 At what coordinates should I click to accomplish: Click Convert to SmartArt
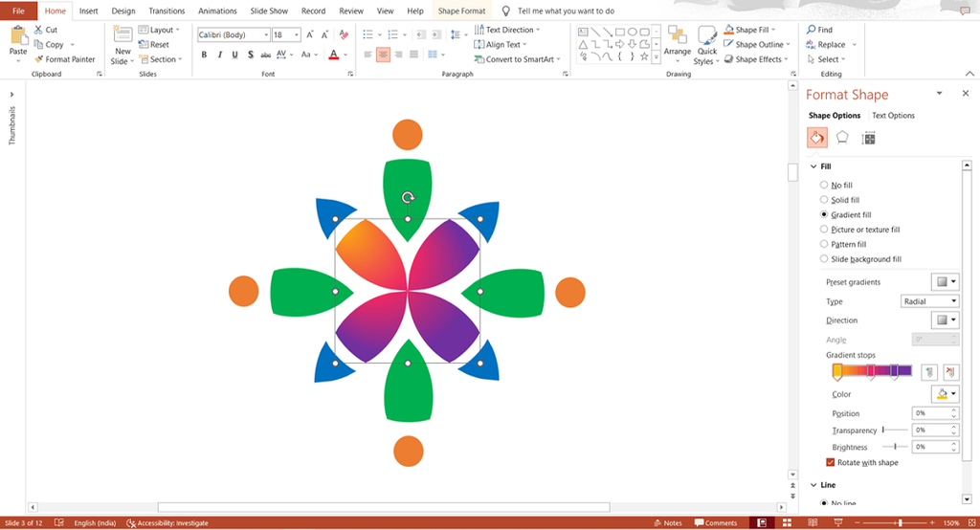pos(518,59)
